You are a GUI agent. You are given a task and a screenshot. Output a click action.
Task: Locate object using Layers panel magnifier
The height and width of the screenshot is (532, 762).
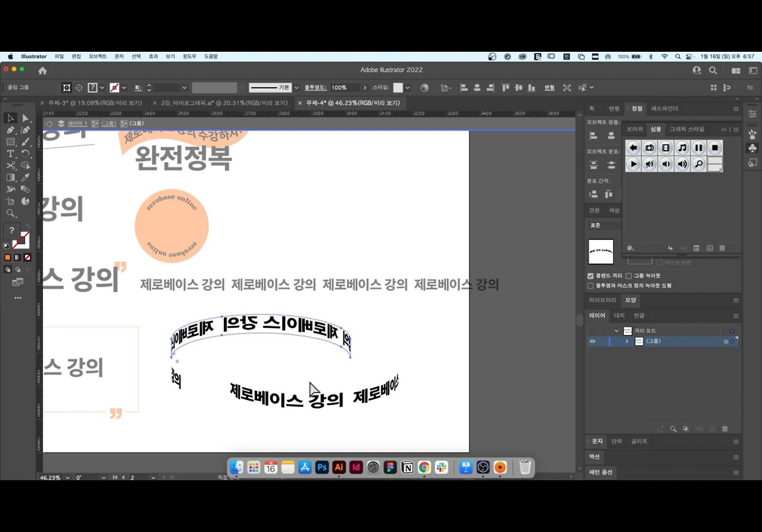click(x=673, y=428)
